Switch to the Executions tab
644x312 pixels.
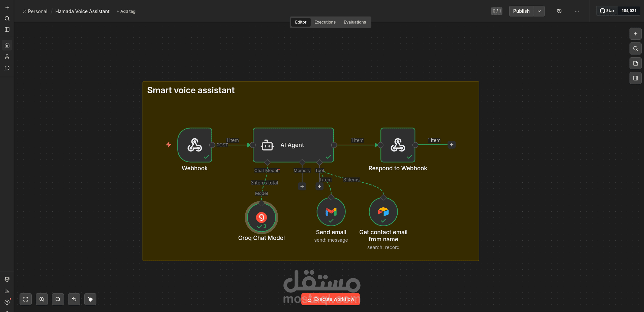point(325,22)
